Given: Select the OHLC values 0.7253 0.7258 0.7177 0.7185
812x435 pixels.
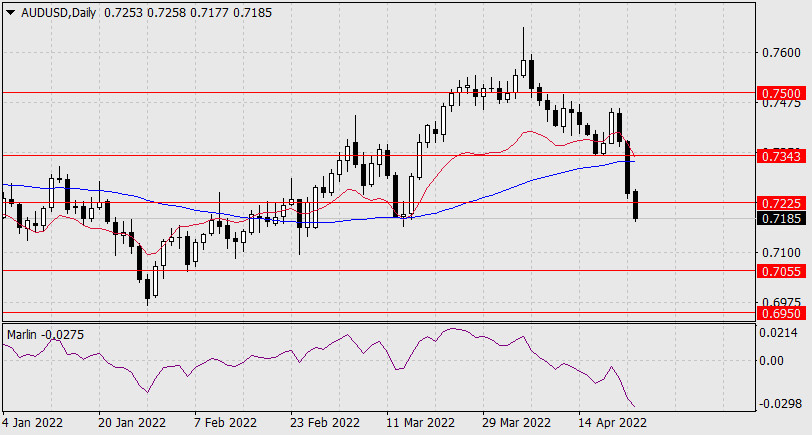Looking at the screenshot, I should point(188,12).
